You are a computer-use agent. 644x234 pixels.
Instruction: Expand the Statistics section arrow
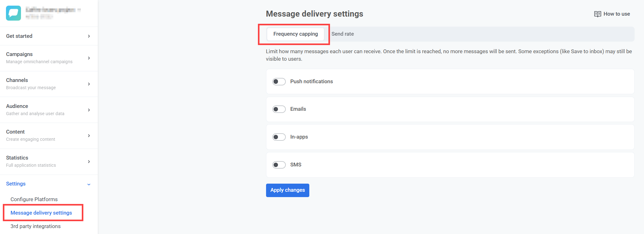[89, 162]
